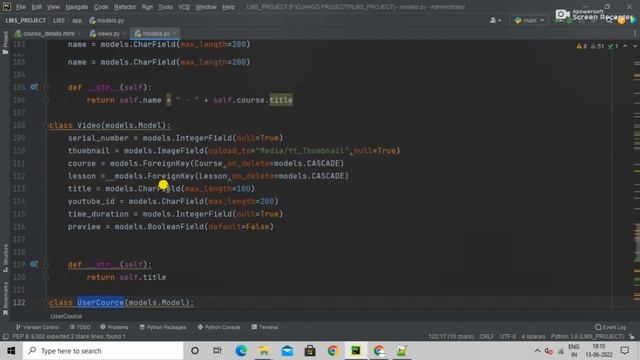Open the Event Log

pos(610,327)
